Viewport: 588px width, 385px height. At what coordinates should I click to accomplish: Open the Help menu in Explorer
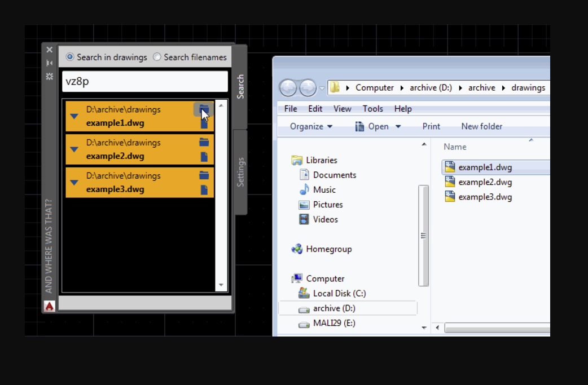tap(403, 109)
